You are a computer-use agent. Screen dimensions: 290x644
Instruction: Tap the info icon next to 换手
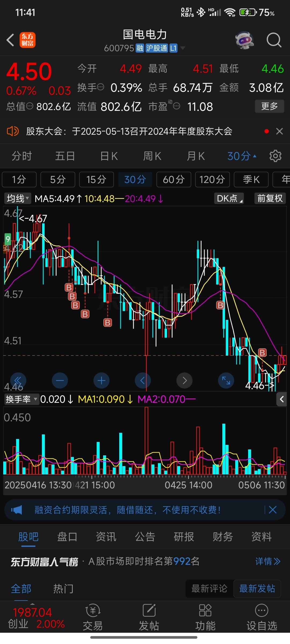click(100, 87)
